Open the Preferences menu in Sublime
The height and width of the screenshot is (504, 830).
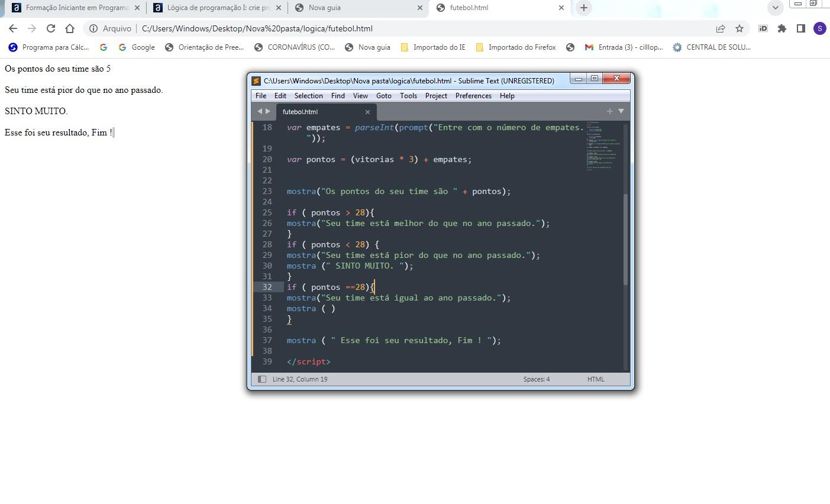pos(473,96)
